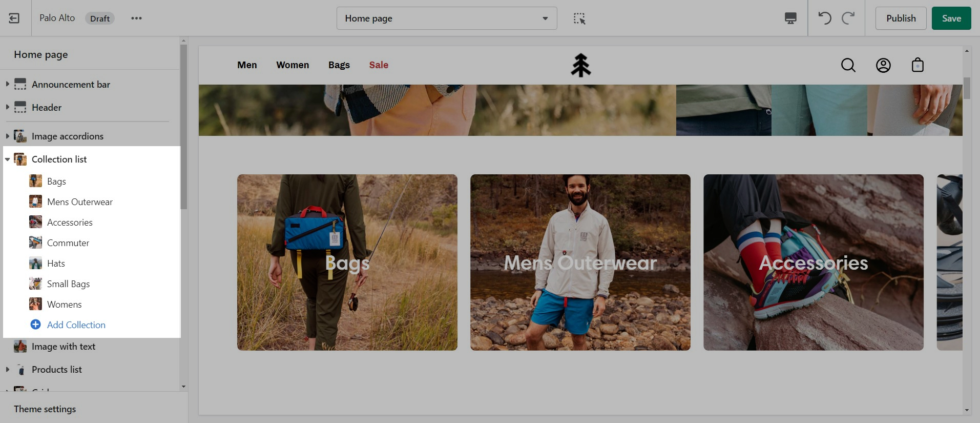Open the store search magnifier icon
The image size is (980, 423).
pos(848,65)
